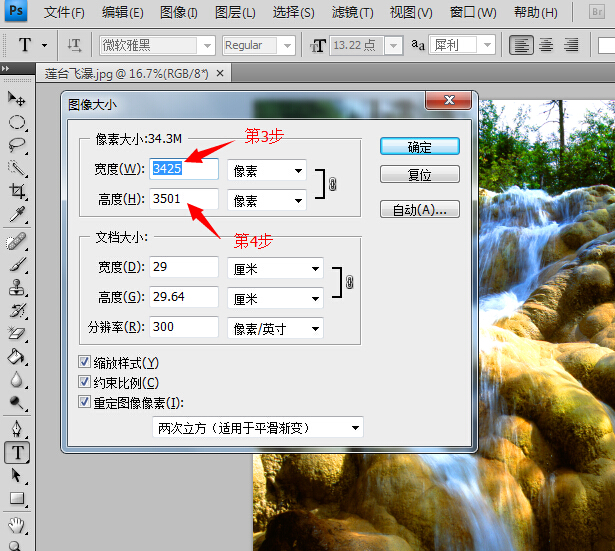
Task: Pick the Paint Bucket tool
Action: coord(17,357)
